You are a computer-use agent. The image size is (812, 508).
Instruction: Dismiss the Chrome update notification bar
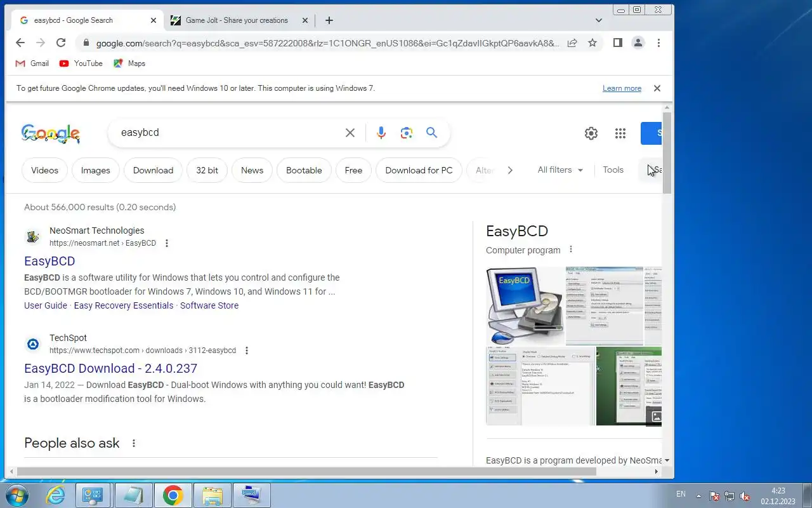tap(657, 88)
